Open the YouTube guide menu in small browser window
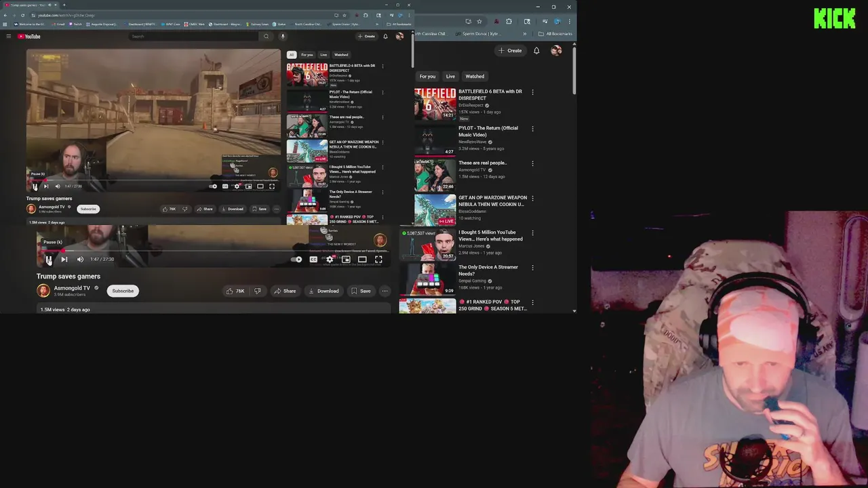 [8, 36]
